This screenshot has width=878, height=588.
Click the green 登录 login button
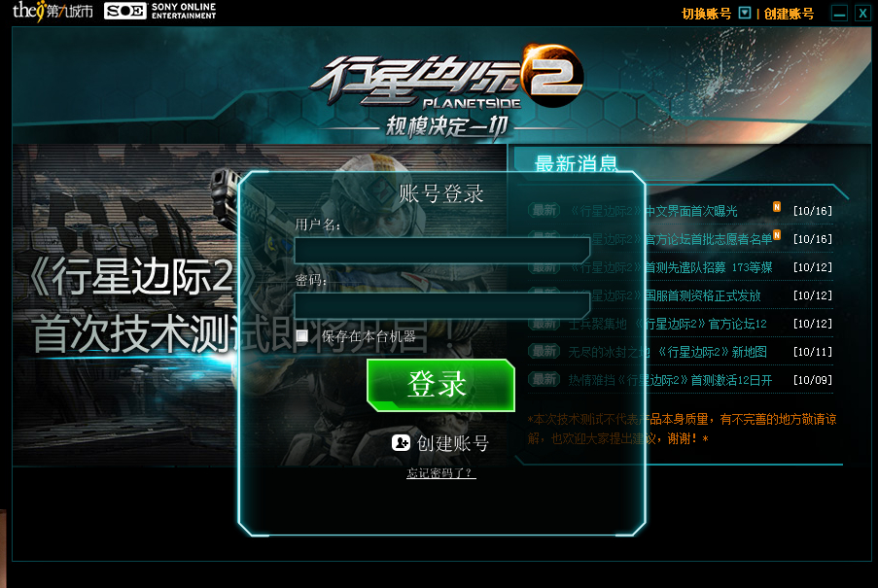coord(440,386)
